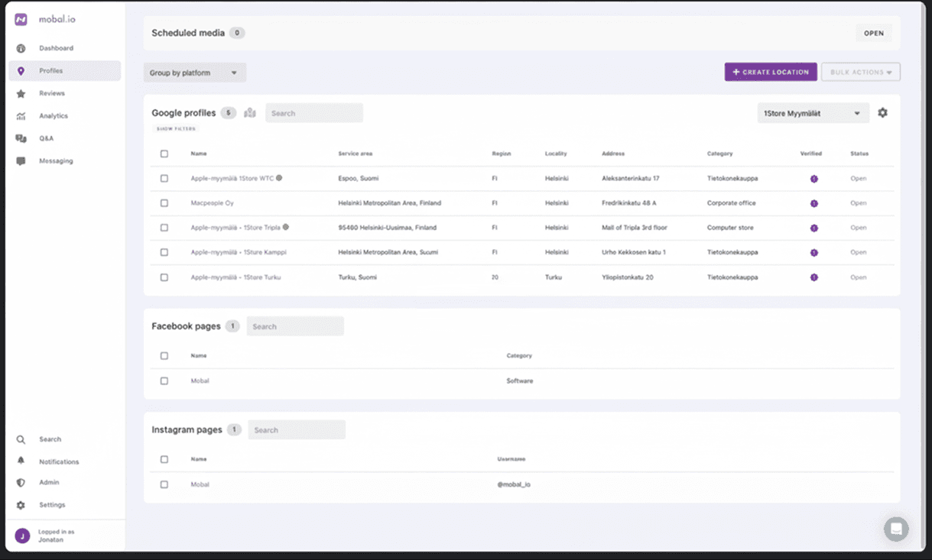Toggle select-all checkbox in Instagram pages header
Screen dimensions: 932x560
coord(164,459)
